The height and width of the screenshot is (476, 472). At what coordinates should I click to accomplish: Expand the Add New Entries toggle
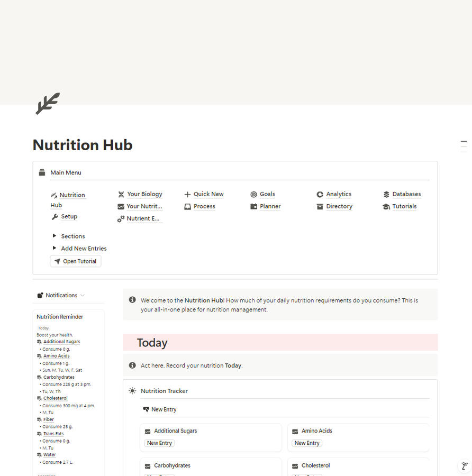click(x=55, y=248)
